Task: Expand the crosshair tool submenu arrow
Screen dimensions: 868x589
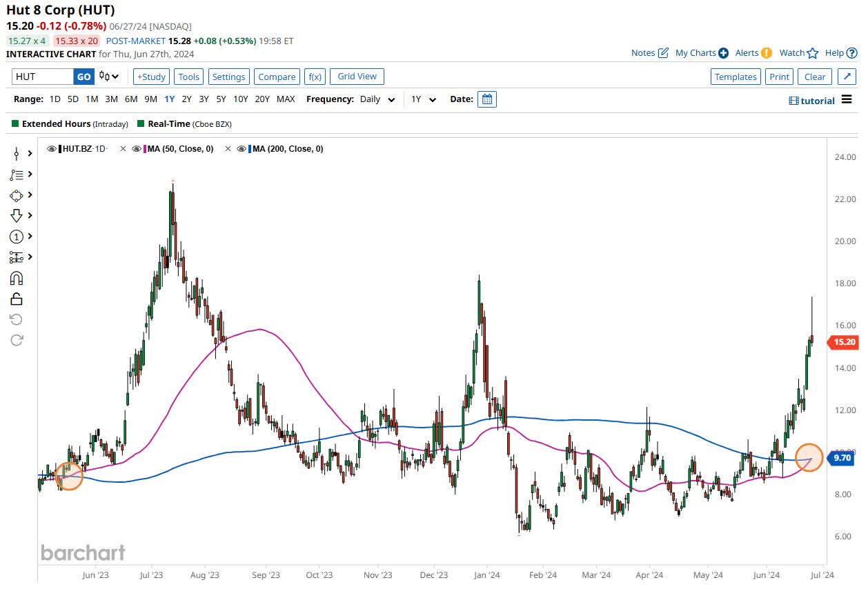Action: pyautogui.click(x=30, y=154)
